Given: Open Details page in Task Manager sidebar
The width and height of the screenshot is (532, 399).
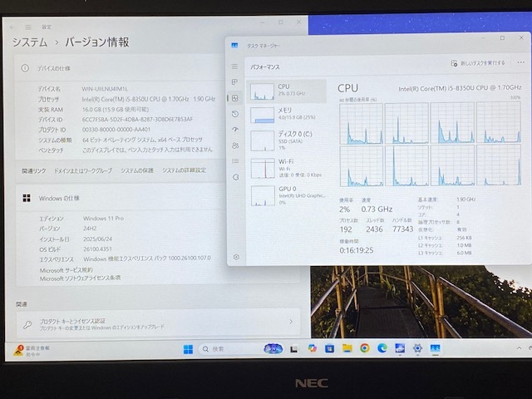Looking at the screenshot, I should (235, 161).
